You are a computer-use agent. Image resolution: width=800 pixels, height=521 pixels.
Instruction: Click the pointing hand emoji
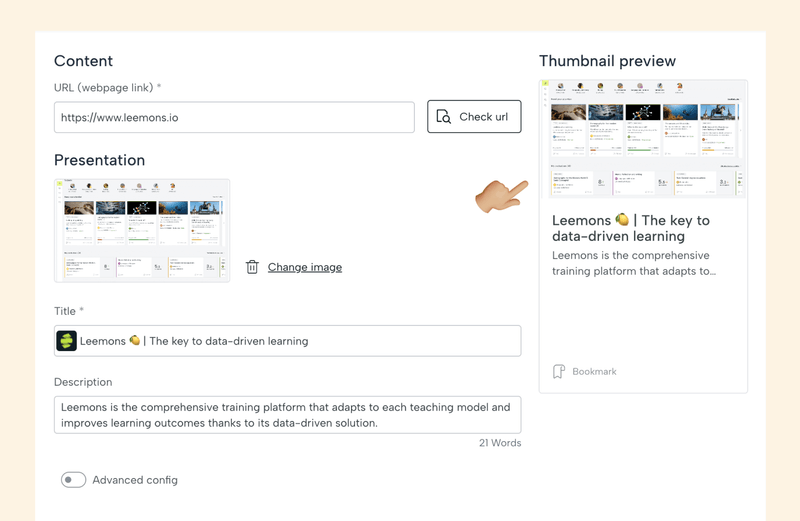500,195
